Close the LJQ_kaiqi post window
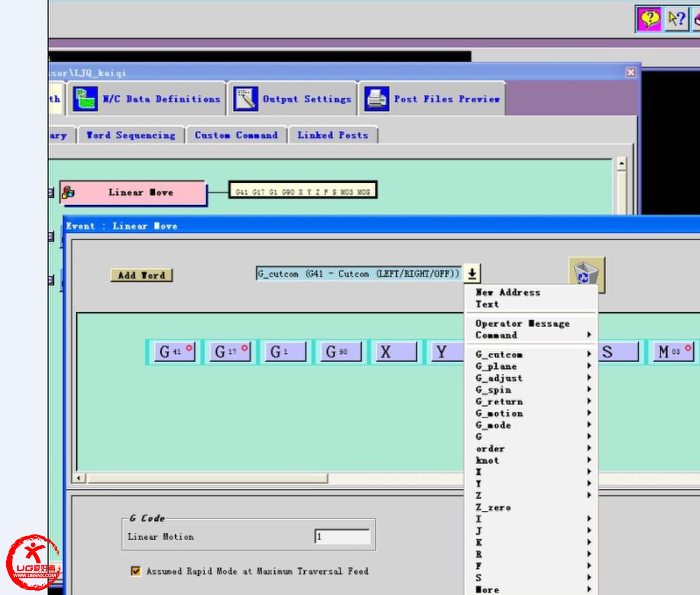 point(631,72)
